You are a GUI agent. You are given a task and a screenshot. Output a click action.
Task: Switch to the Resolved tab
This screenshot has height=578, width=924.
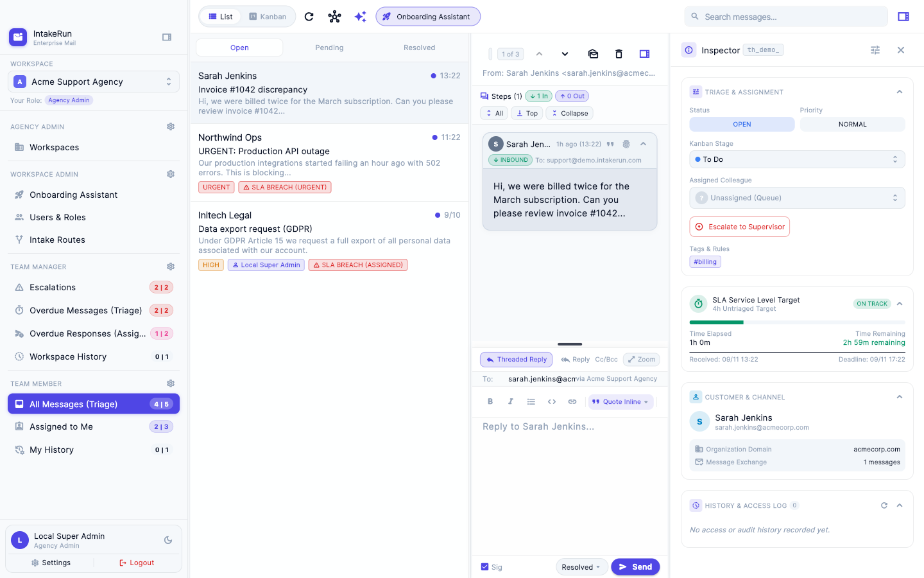[x=419, y=48]
